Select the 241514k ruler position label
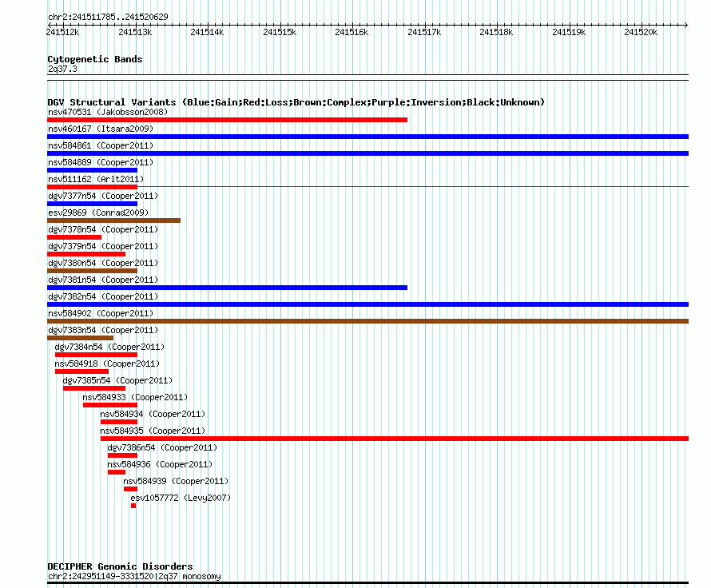Image resolution: width=711 pixels, height=588 pixels. [207, 32]
